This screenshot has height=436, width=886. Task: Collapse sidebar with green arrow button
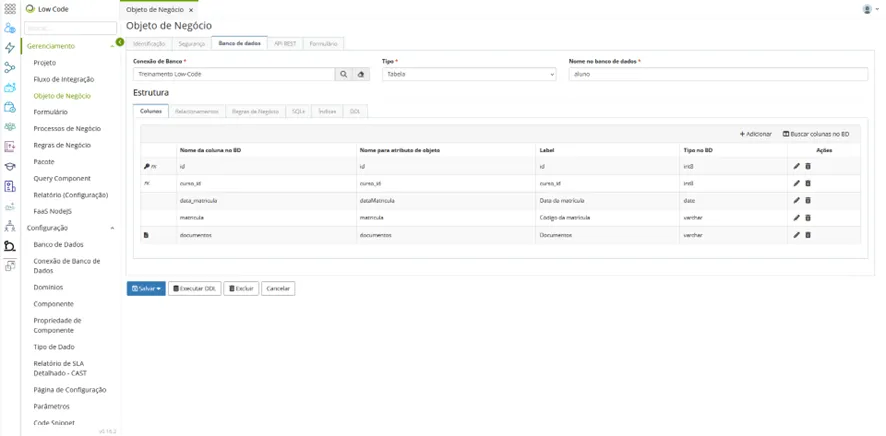120,42
